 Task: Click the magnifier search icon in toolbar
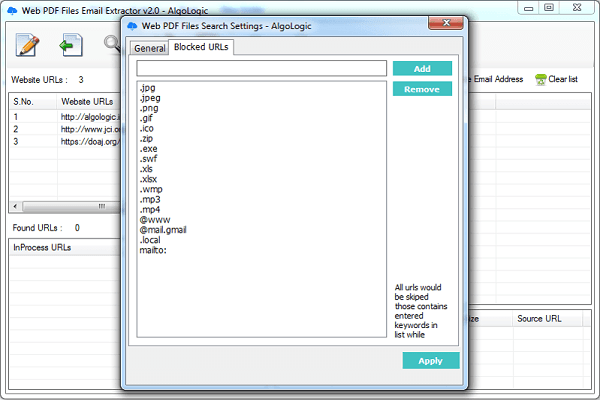[x=112, y=44]
